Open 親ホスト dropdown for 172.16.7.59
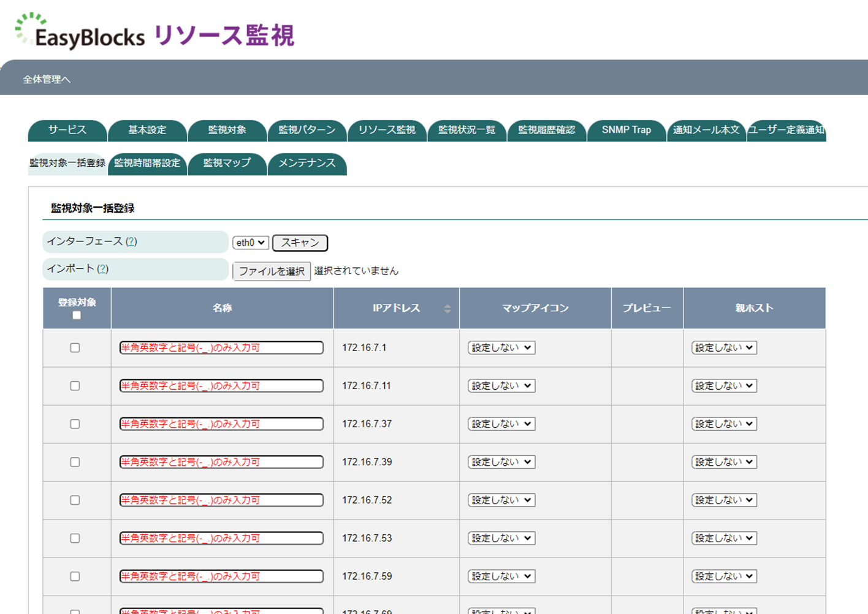Screen dimensions: 868x614 pyautogui.click(x=724, y=577)
